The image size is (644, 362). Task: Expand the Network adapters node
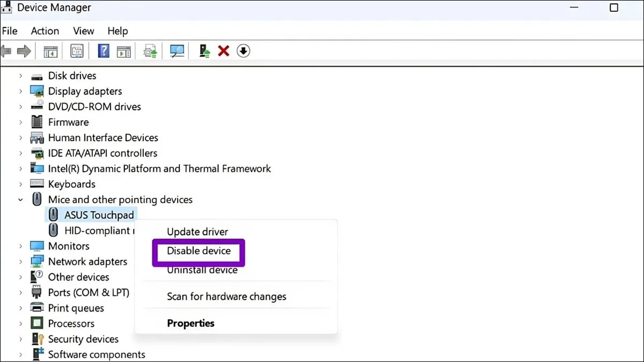point(21,262)
